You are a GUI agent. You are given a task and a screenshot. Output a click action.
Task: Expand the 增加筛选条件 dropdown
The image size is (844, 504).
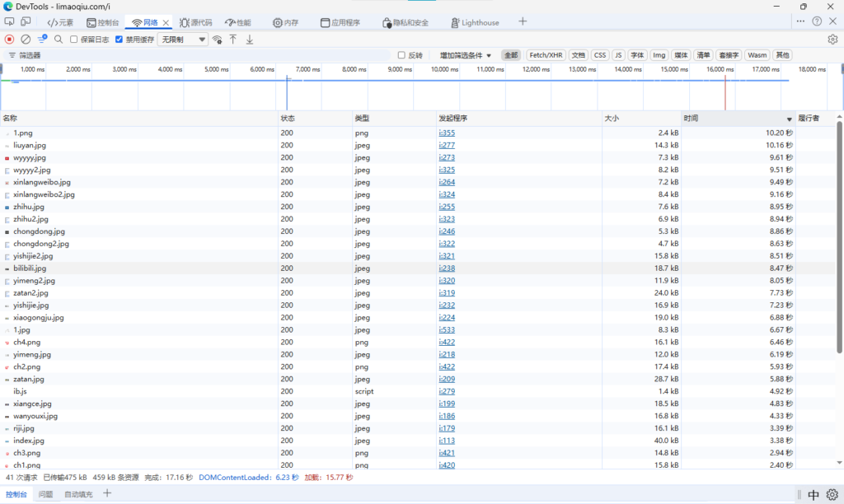point(465,55)
